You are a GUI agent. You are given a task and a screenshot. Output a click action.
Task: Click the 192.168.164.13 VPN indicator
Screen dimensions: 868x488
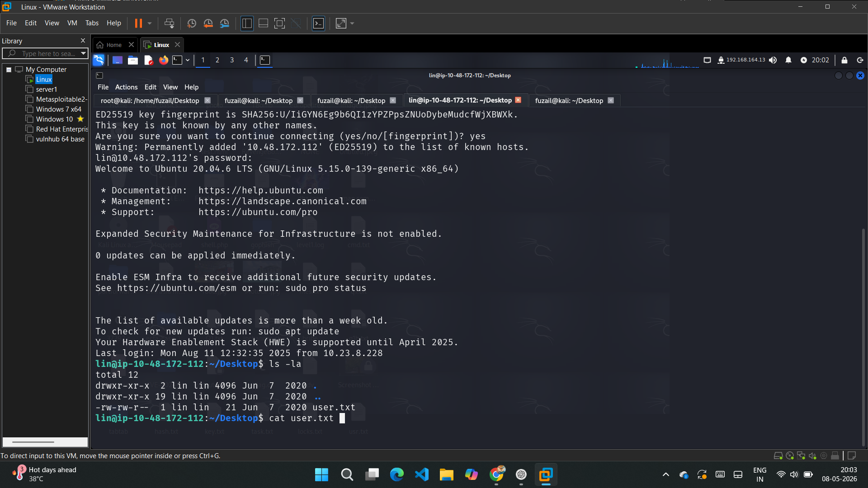pos(741,60)
